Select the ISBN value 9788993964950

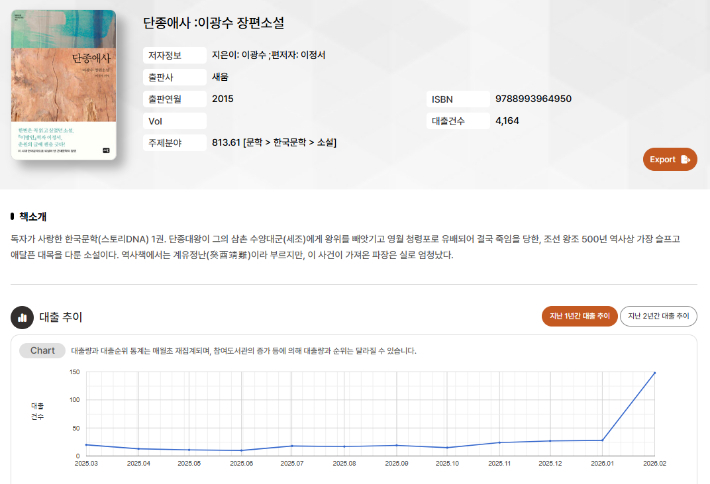[533, 99]
